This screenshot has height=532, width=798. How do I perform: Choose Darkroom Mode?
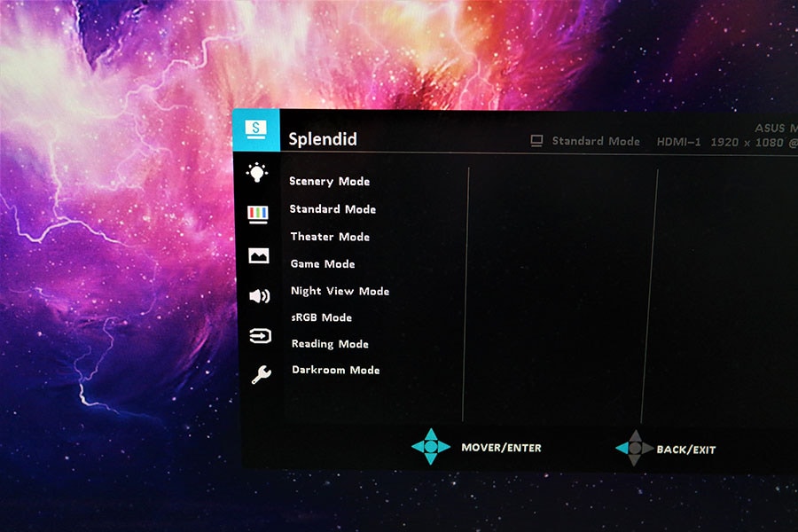tap(335, 370)
